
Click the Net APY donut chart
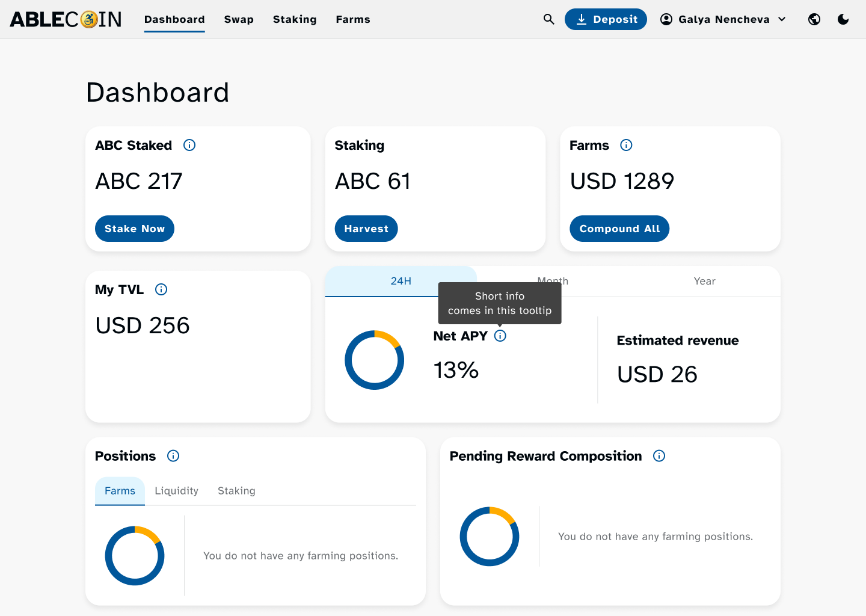374,360
